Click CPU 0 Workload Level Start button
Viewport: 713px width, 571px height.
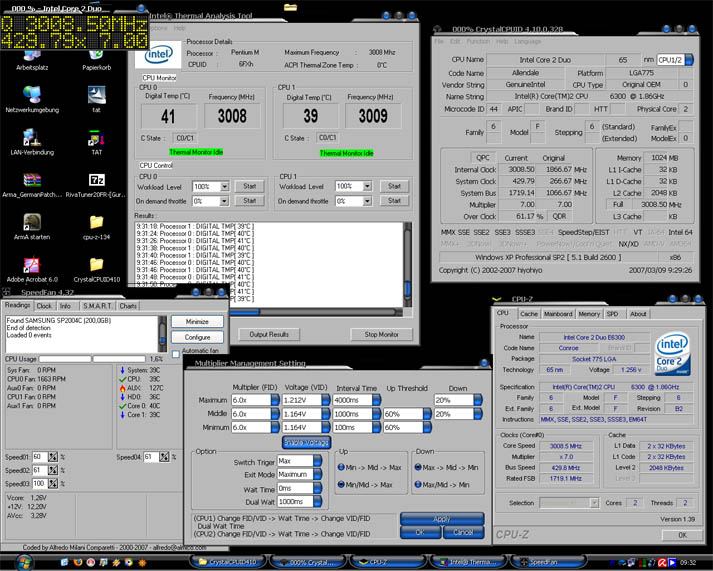point(249,186)
